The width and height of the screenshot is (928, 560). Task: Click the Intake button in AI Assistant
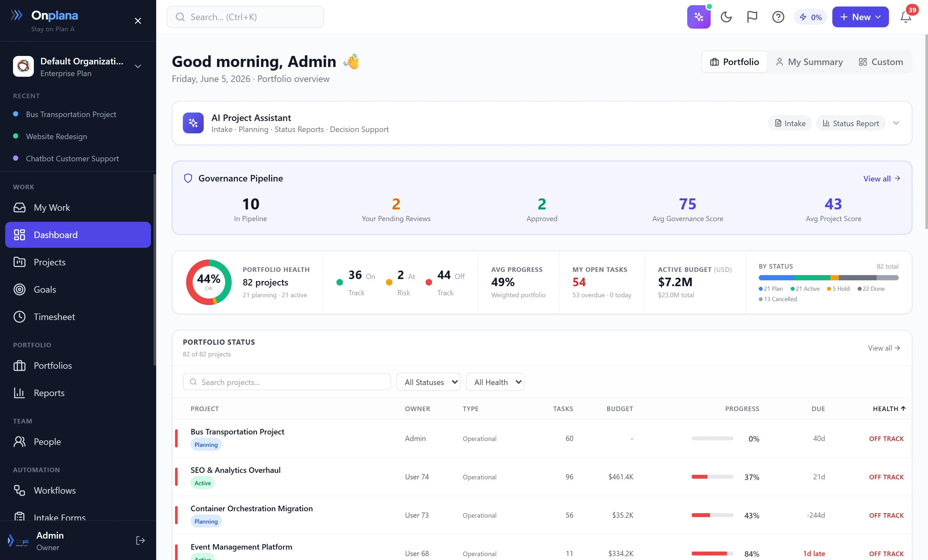click(790, 123)
